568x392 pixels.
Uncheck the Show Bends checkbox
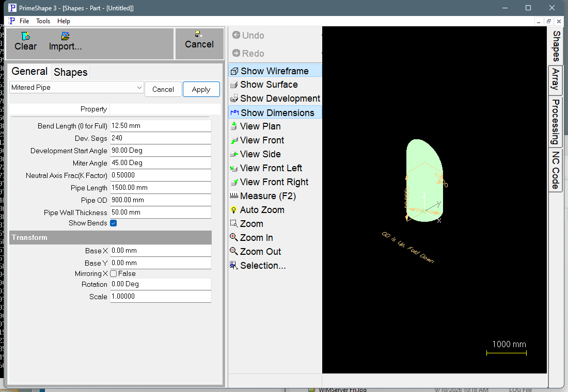point(114,223)
